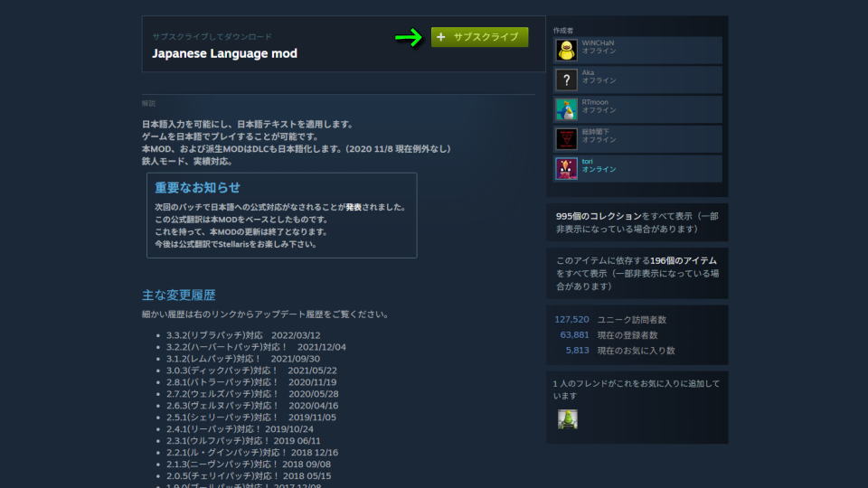This screenshot has width=868, height=488.
Task: Click the green サブスクライブ subscribe button
Action: coord(479,37)
